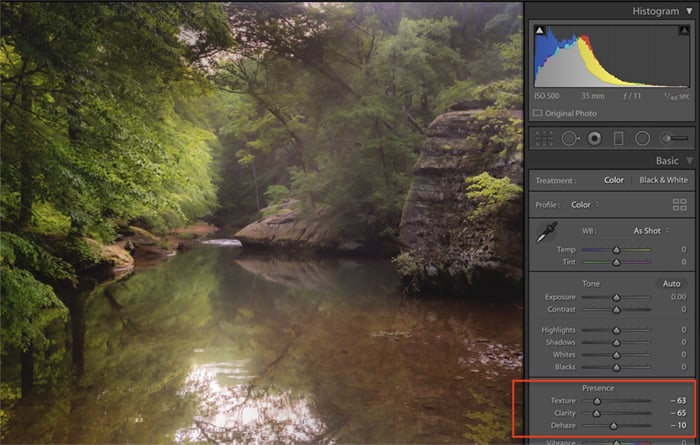Click the Presence section label
Screen dimensions: 700x445
point(598,388)
